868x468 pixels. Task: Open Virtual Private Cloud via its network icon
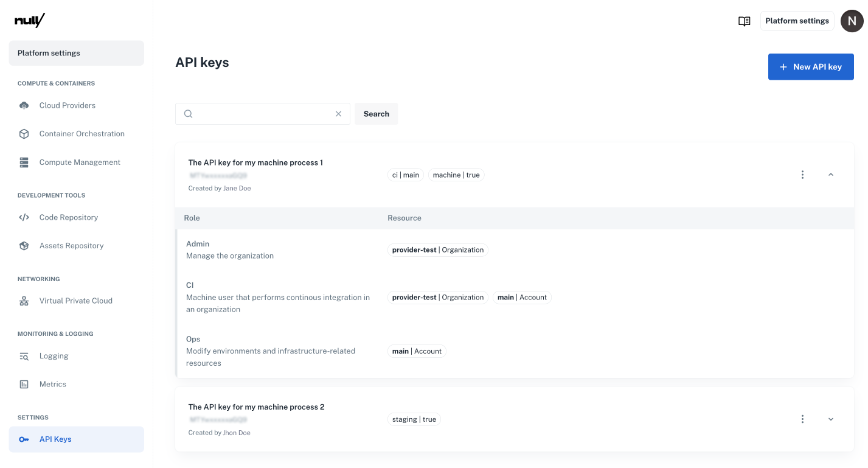pyautogui.click(x=23, y=301)
